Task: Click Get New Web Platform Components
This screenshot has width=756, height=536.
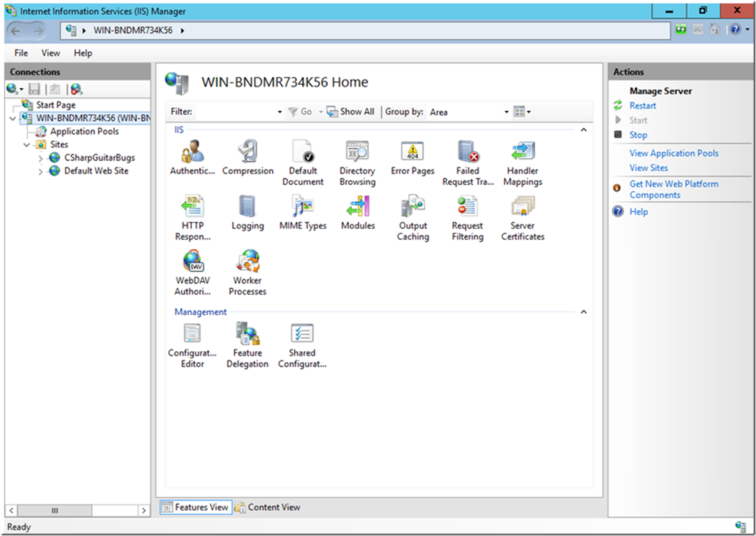Action: [674, 189]
